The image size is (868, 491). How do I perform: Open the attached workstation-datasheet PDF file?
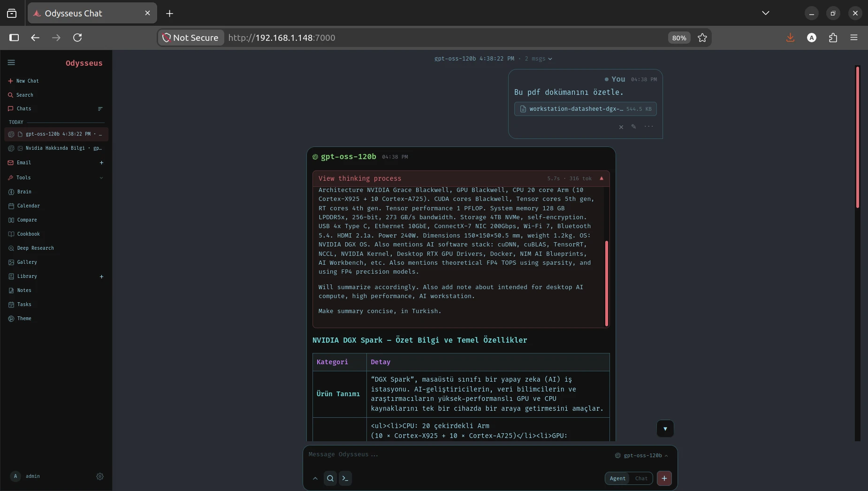585,109
